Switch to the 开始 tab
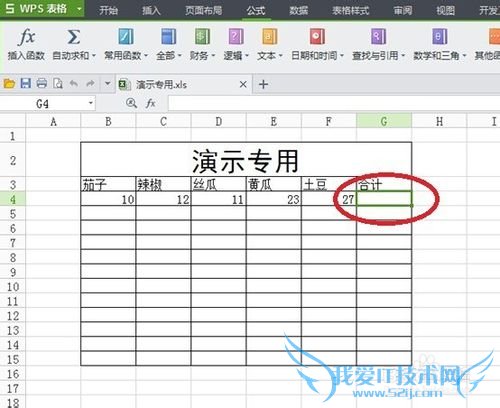Image resolution: width=500 pixels, height=408 pixels. 108,10
